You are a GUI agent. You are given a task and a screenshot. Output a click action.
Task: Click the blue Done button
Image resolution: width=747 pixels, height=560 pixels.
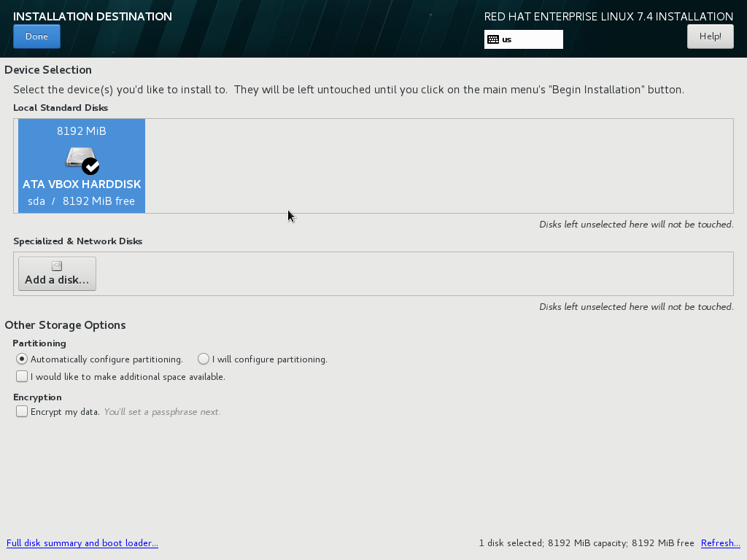point(36,36)
